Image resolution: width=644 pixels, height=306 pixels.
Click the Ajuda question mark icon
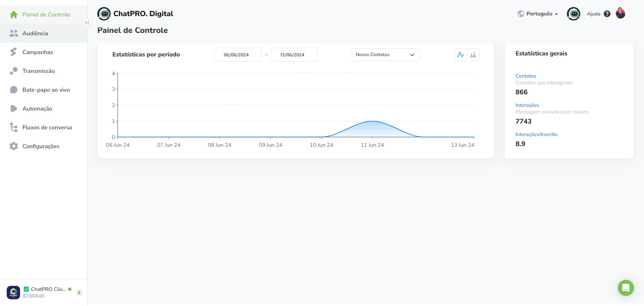coord(607,14)
